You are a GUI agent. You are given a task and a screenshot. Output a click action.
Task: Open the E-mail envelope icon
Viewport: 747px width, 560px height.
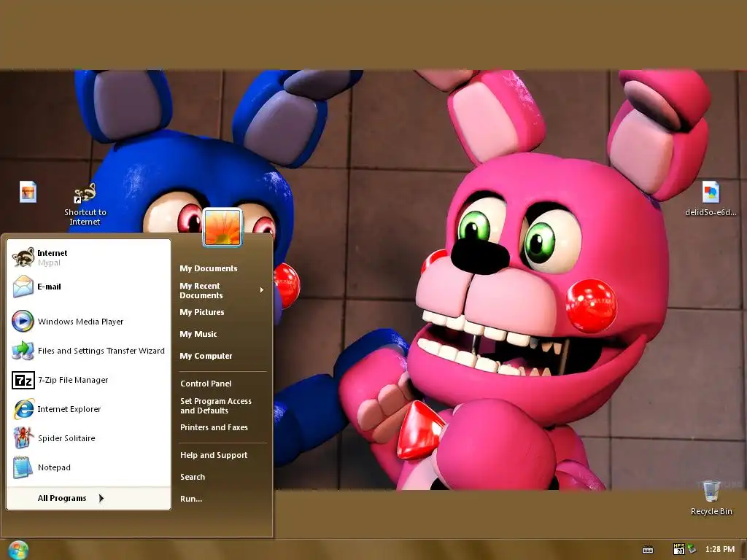[x=23, y=287]
